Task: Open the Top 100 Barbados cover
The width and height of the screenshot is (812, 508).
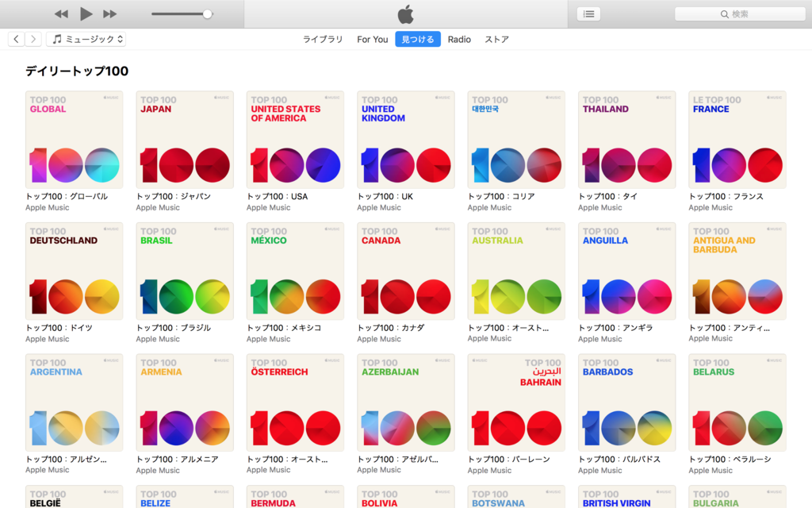Action: (627, 402)
